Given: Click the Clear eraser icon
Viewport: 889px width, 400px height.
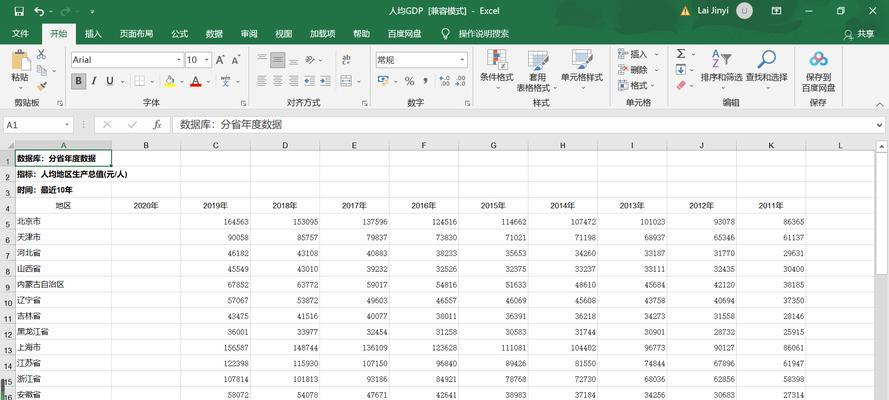Looking at the screenshot, I should (x=681, y=85).
